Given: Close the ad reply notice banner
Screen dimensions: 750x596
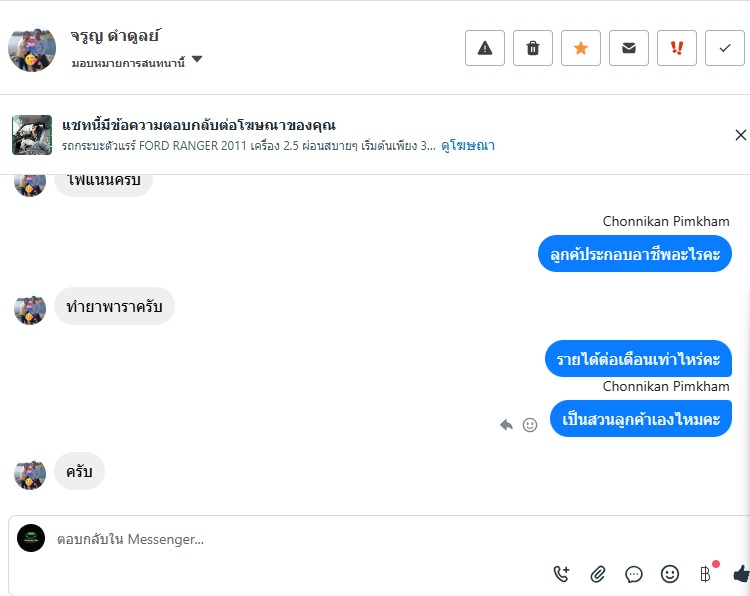Looking at the screenshot, I should [740, 135].
